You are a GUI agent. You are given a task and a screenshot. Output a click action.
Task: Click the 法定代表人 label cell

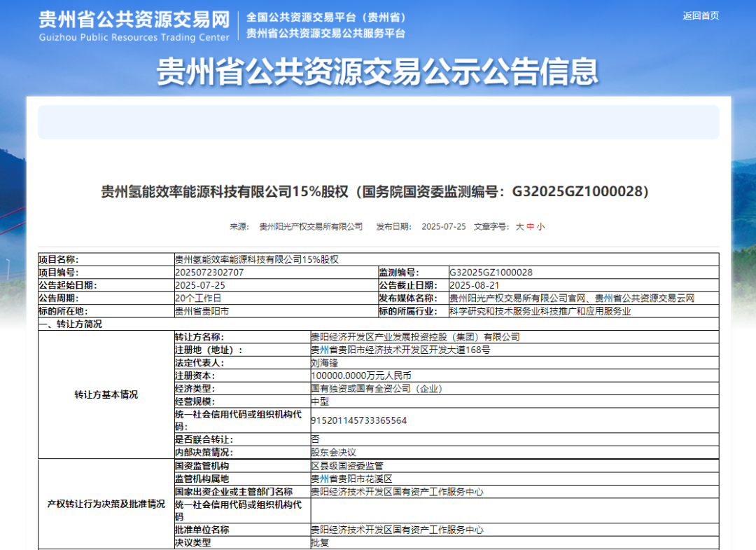pyautogui.click(x=242, y=364)
